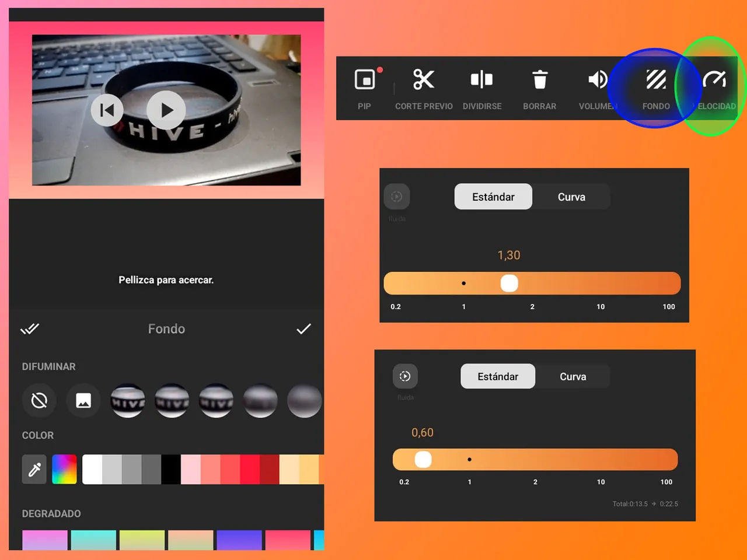The image size is (747, 560).
Task: Toggle fluida smoothing in the 1,30 speed panel
Action: click(397, 197)
